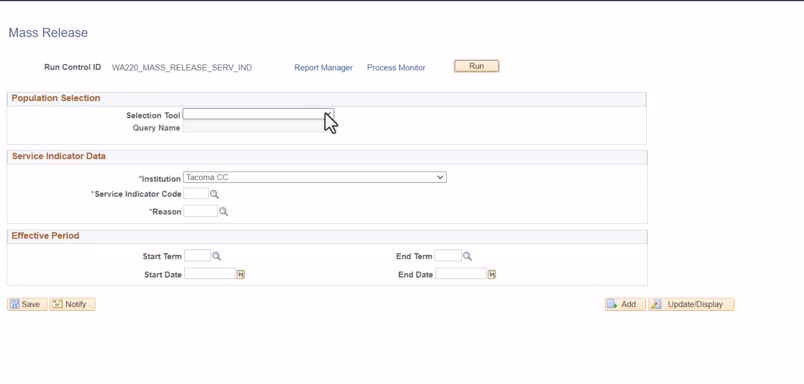The height and width of the screenshot is (384, 804).
Task: Click the Population Selection section header
Action: [x=56, y=98]
